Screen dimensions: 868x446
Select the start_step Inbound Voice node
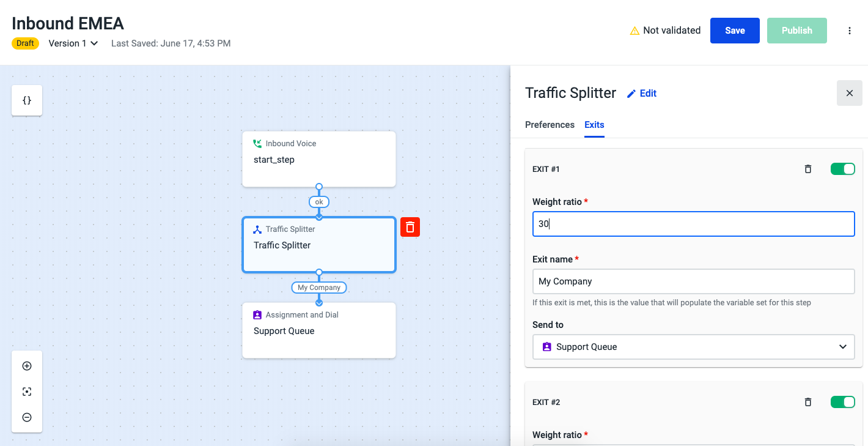tap(319, 159)
